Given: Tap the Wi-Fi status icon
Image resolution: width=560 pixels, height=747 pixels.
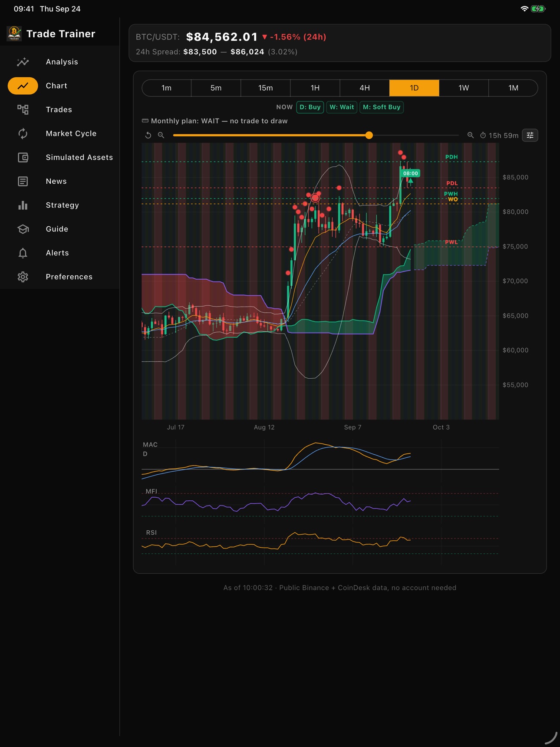Looking at the screenshot, I should [x=524, y=9].
